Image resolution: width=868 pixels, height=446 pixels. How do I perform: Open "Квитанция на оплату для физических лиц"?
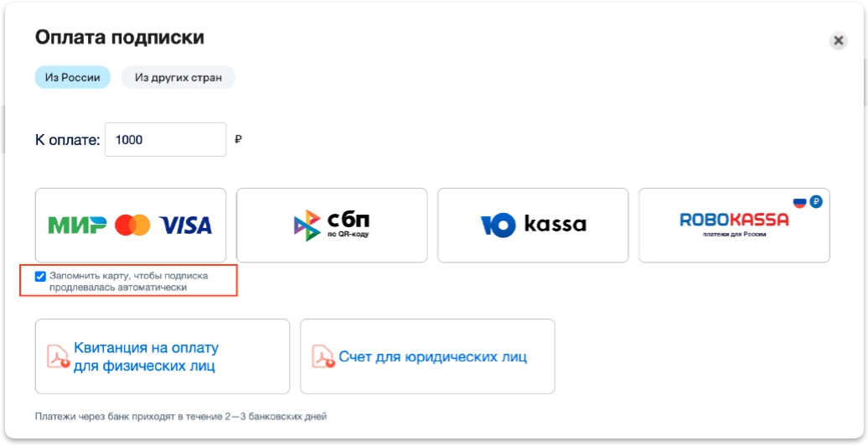point(146,356)
